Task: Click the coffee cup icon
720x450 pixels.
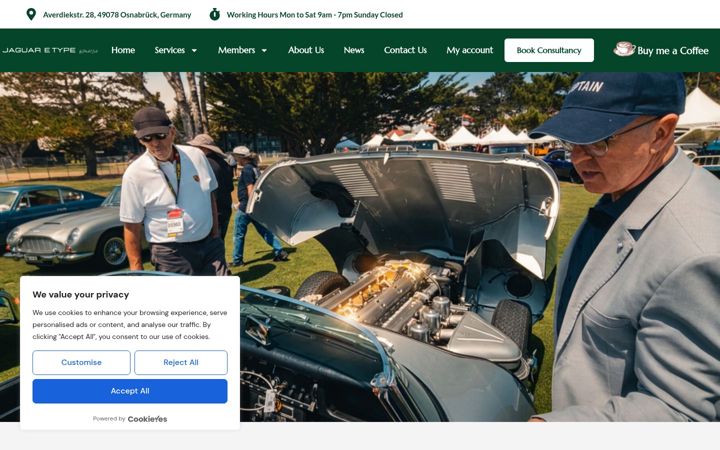Action: [624, 49]
